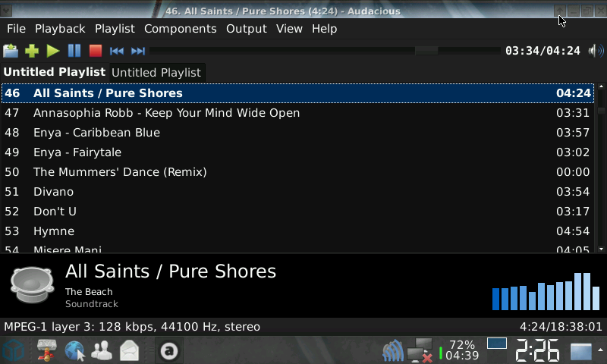
Task: Open the Components menu
Action: (180, 29)
